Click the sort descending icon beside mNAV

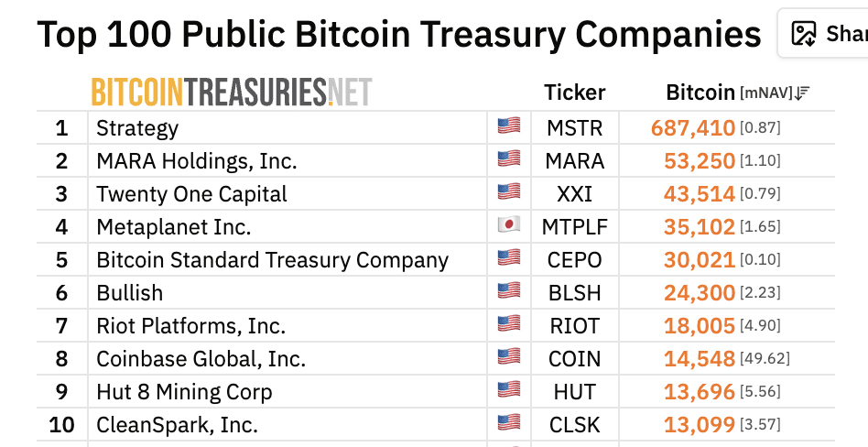802,93
